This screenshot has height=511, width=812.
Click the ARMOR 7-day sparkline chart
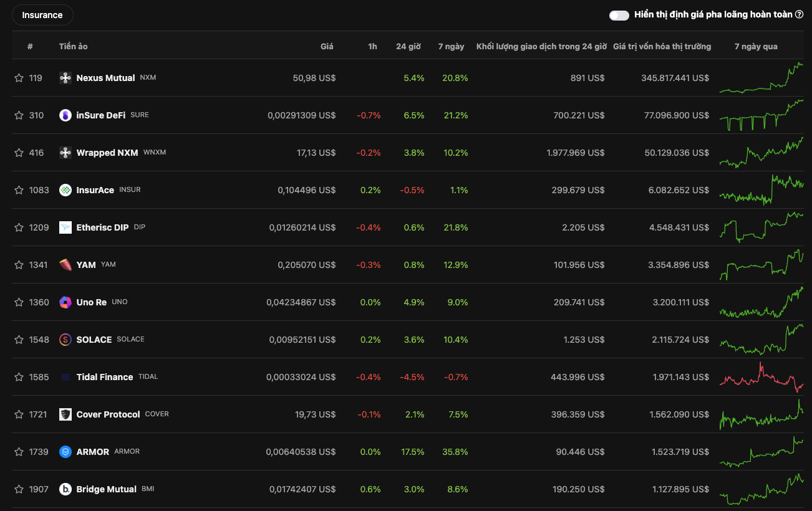pos(761,452)
